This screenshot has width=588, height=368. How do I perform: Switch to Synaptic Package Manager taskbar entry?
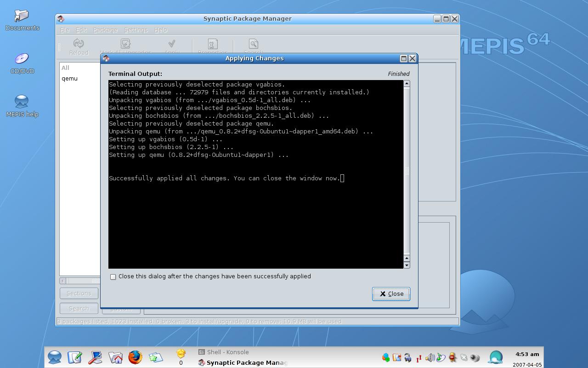point(243,362)
